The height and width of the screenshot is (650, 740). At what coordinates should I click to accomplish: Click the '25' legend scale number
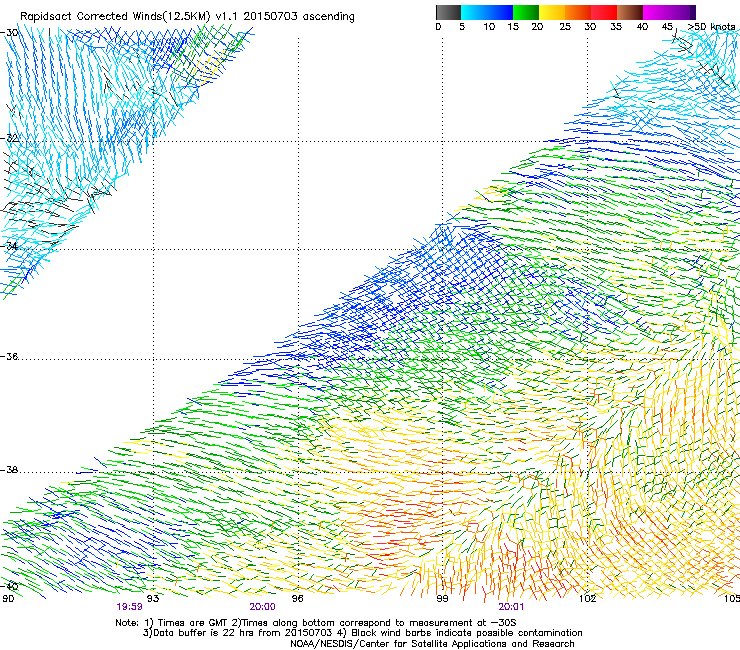tap(565, 27)
